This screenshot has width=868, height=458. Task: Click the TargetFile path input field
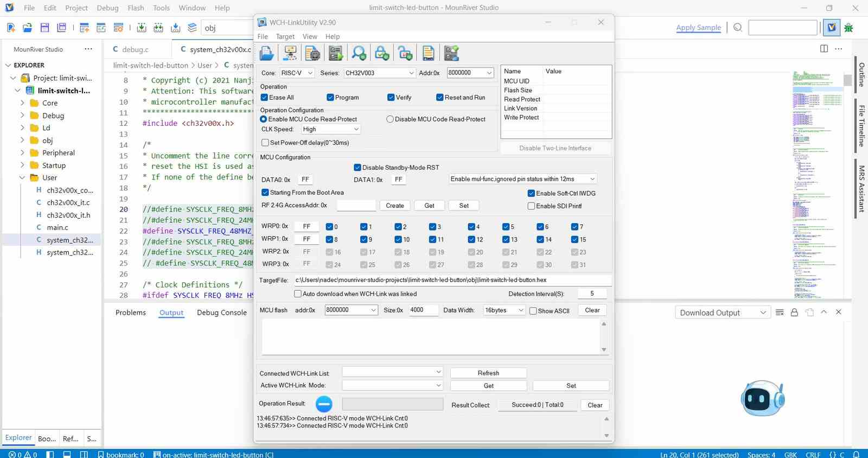[452, 280]
